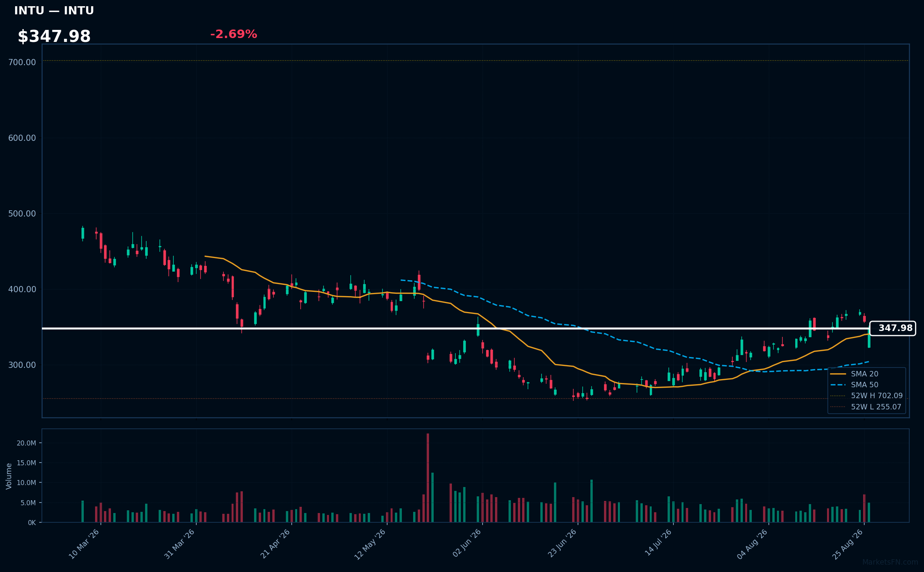This screenshot has width=924, height=572.
Task: Click the 10.0M volume axis label
Action: 26,483
